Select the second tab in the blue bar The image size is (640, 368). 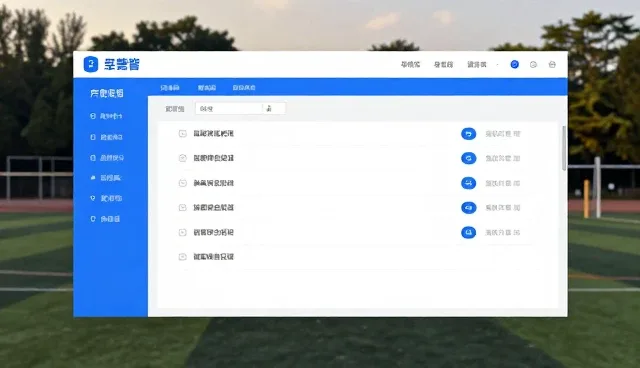click(207, 88)
